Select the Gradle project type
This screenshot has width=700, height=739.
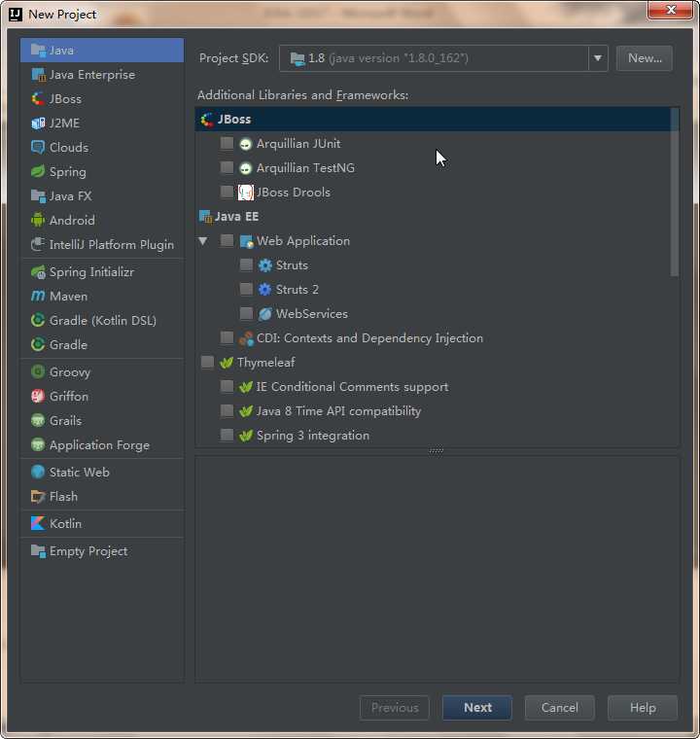[102, 345]
